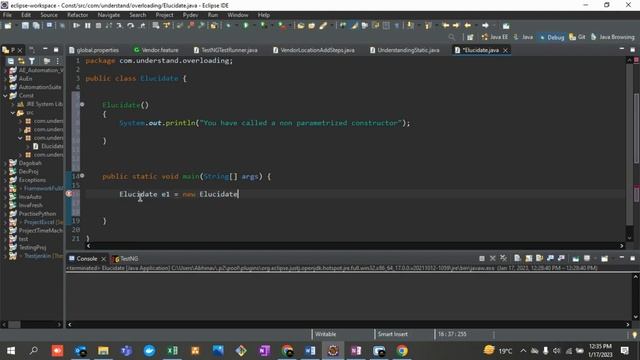Click the Open Perspective icon
The width and height of the screenshot is (640, 360).
pos(470,37)
